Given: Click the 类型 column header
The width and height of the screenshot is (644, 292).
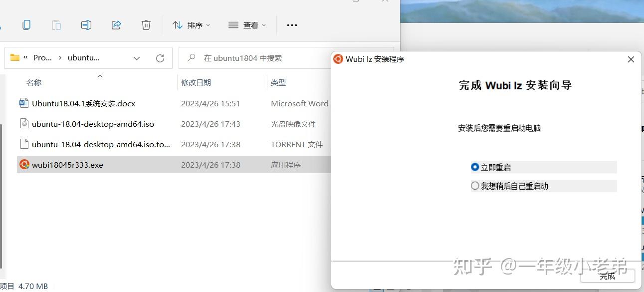Looking at the screenshot, I should pyautogui.click(x=278, y=82).
